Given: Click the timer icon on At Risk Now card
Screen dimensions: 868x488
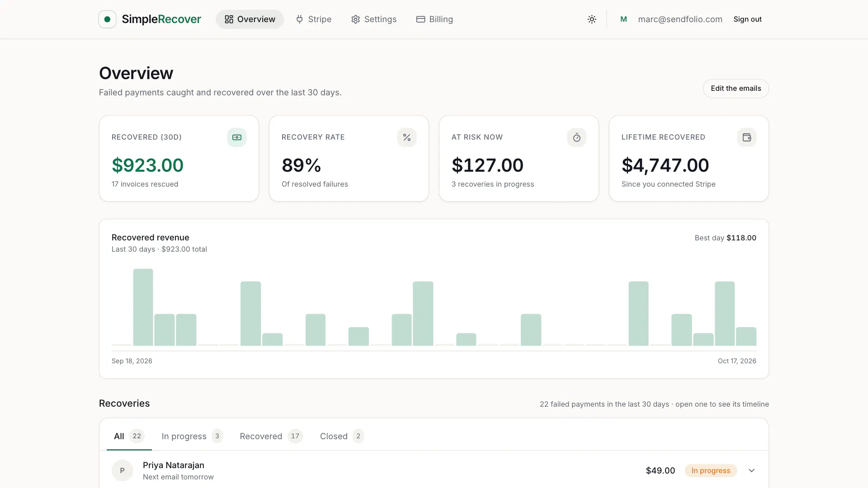Looking at the screenshot, I should [577, 137].
